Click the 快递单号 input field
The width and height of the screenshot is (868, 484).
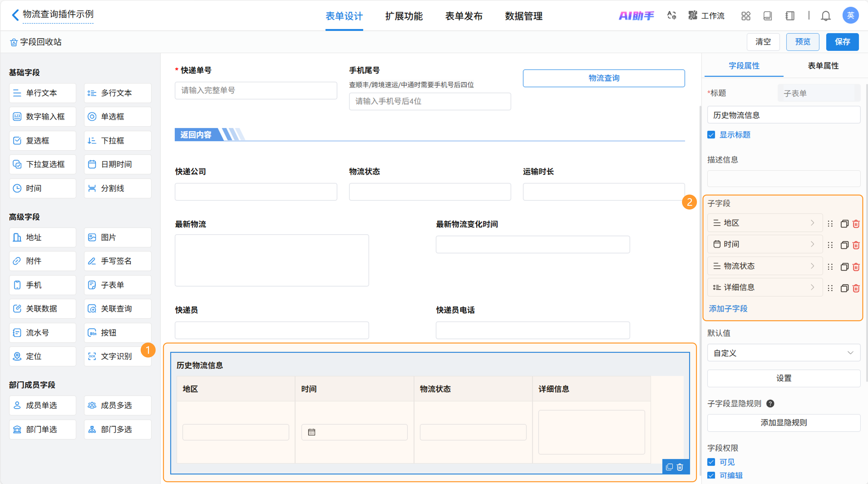click(x=255, y=90)
